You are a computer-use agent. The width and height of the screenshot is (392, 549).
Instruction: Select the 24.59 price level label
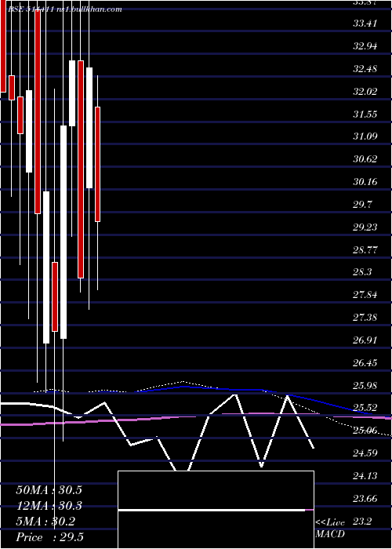pos(365,453)
